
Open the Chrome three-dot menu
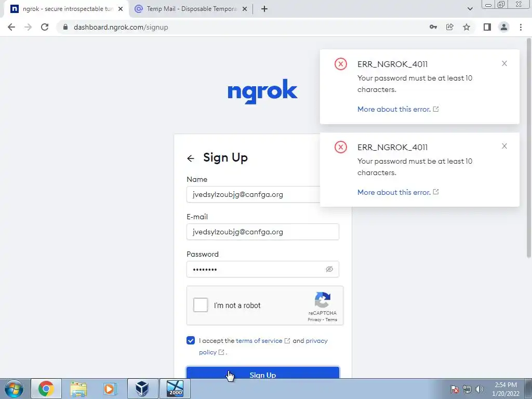(x=521, y=27)
